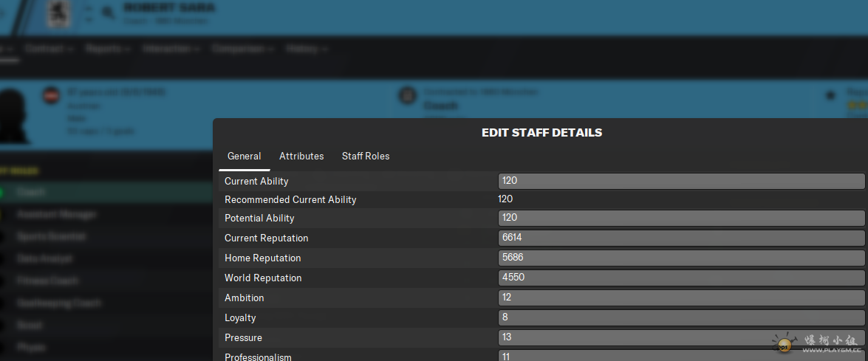This screenshot has width=868, height=361.
Task: Click the red nationality badge icon
Action: pos(51,95)
